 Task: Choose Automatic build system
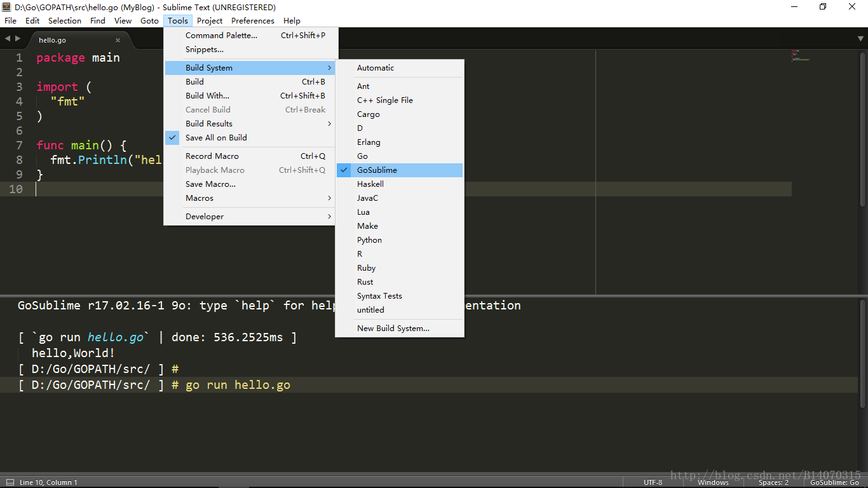(375, 67)
